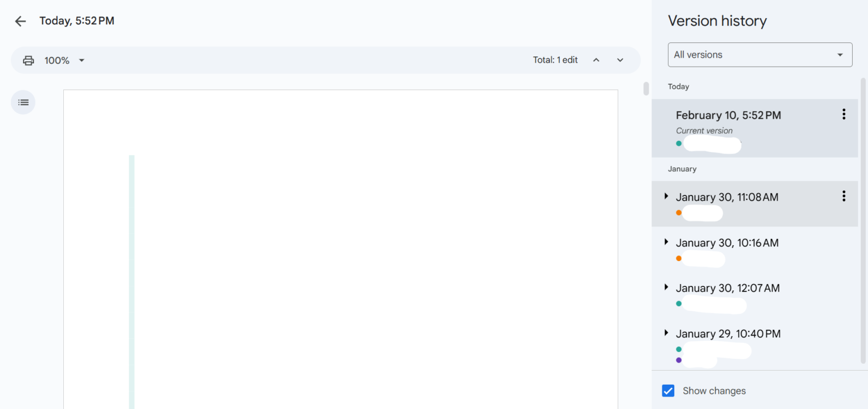Click the zoom percentage dropdown arrow
This screenshot has height=409, width=868.
tap(81, 60)
